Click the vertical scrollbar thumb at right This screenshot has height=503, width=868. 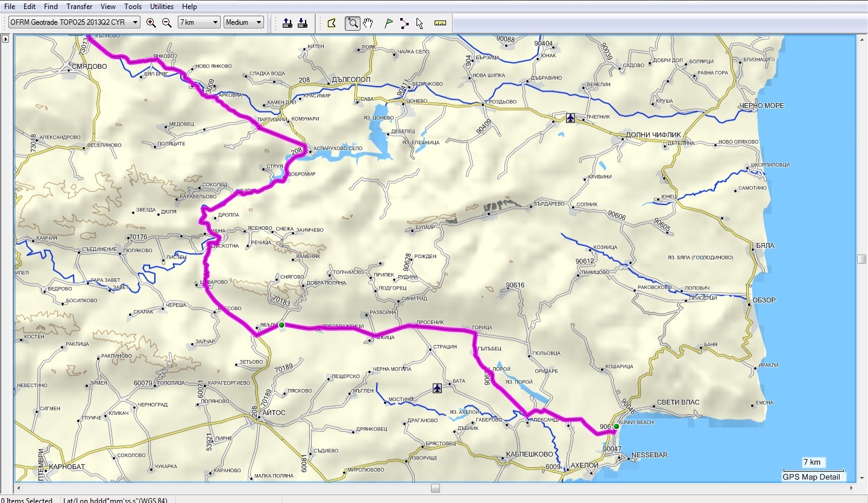[x=861, y=259]
